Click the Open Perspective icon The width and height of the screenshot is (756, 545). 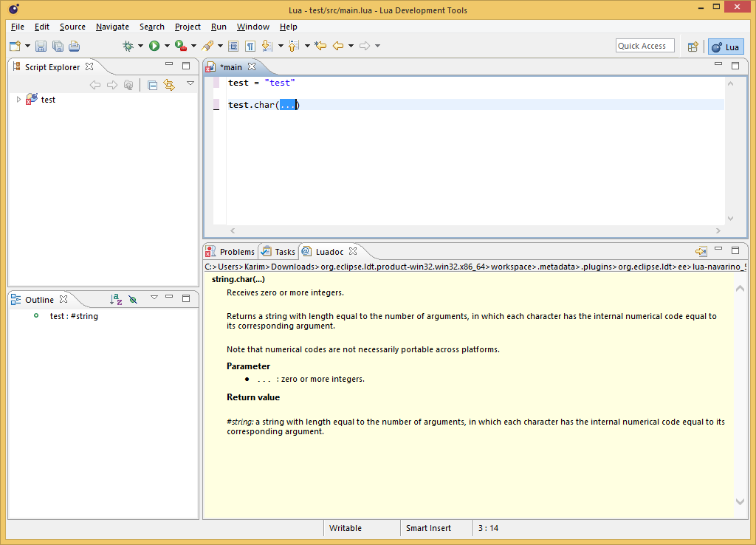coord(693,47)
